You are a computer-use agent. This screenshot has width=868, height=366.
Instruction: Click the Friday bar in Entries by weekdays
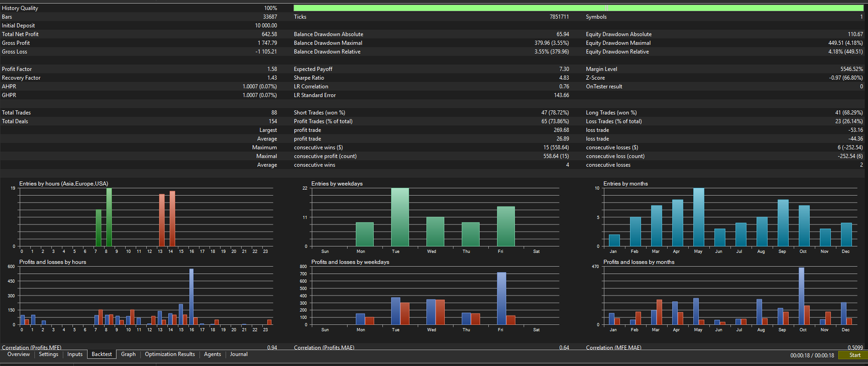pos(506,227)
